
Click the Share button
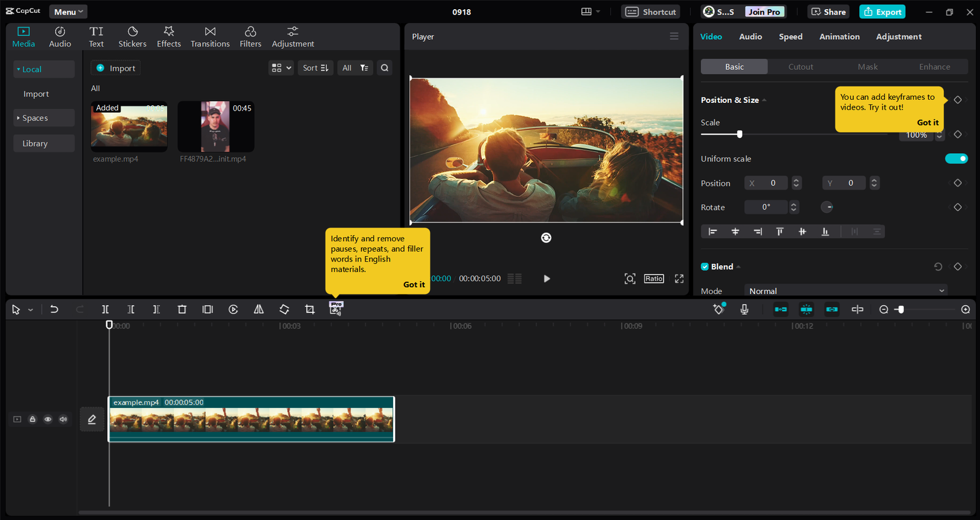[x=829, y=12]
